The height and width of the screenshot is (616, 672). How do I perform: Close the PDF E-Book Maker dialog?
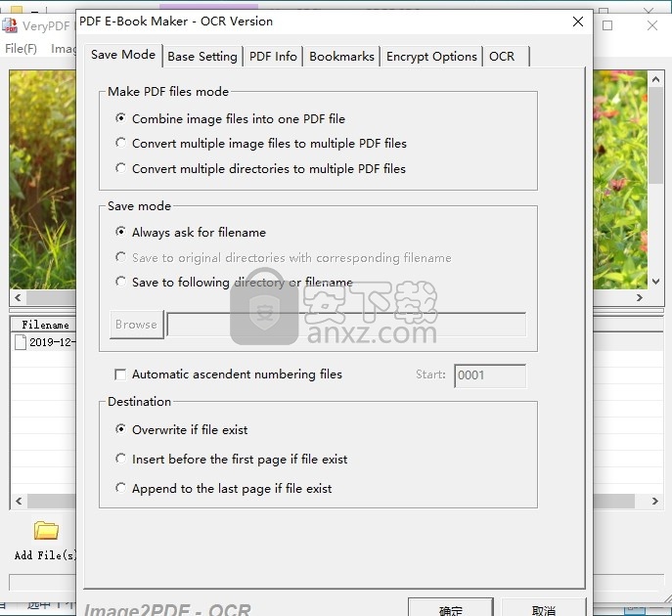[x=578, y=22]
